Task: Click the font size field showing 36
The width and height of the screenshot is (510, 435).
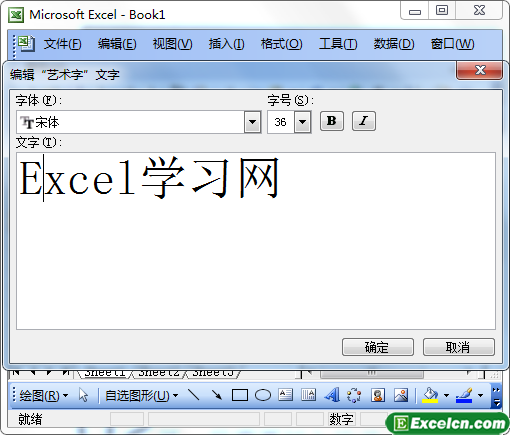Action: coord(281,122)
